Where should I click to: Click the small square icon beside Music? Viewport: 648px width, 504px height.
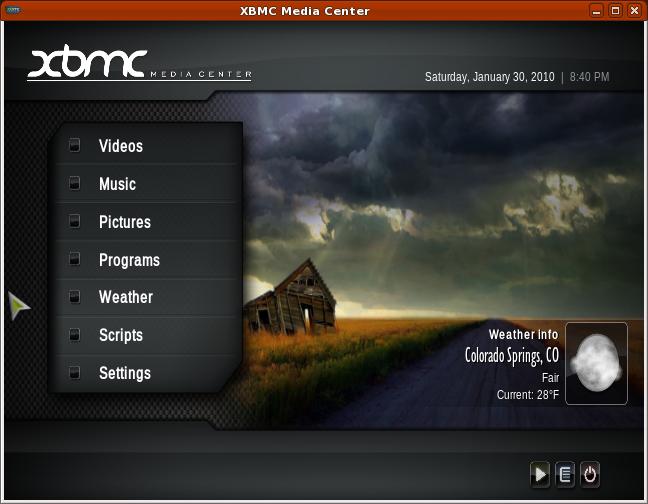(x=74, y=183)
